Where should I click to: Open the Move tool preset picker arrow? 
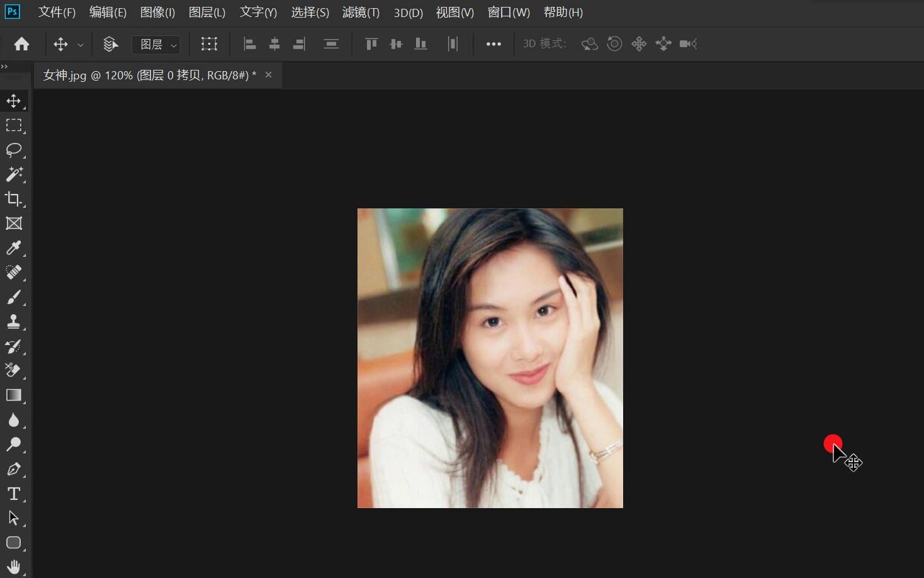pos(80,45)
